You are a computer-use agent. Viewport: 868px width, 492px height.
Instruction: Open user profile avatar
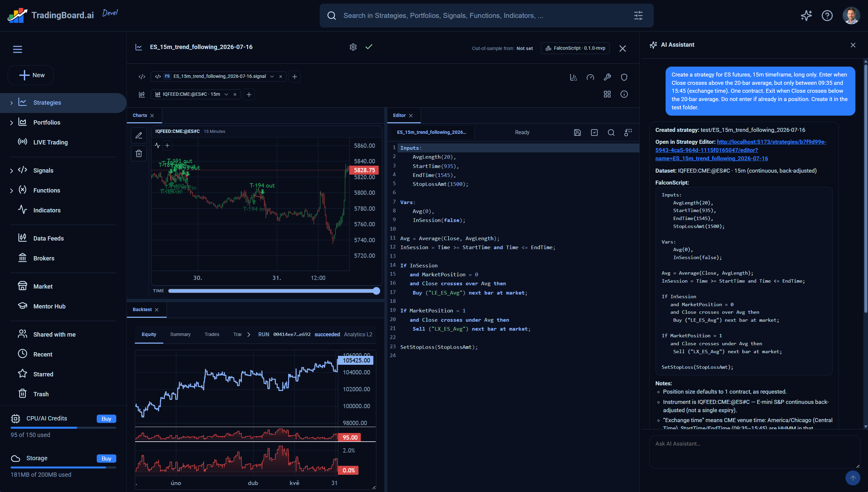(851, 16)
